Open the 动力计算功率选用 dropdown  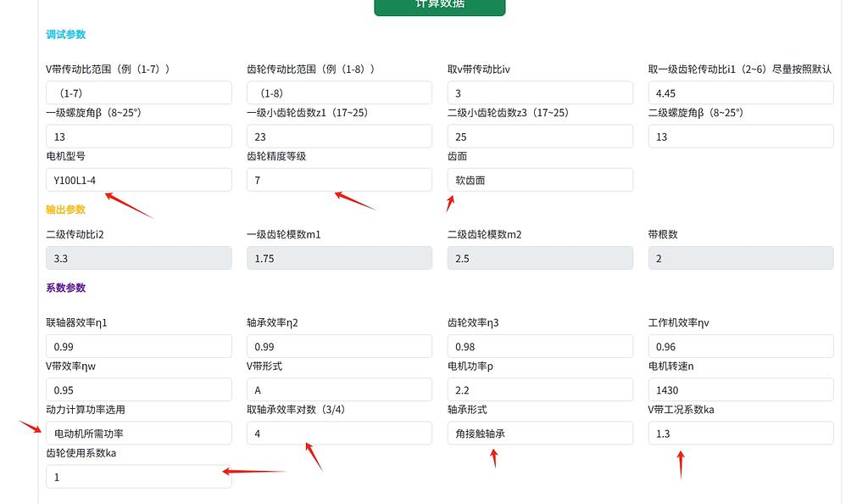(138, 434)
